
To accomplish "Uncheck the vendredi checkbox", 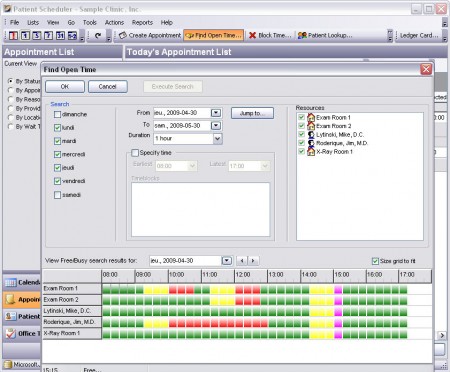I will click(x=57, y=181).
